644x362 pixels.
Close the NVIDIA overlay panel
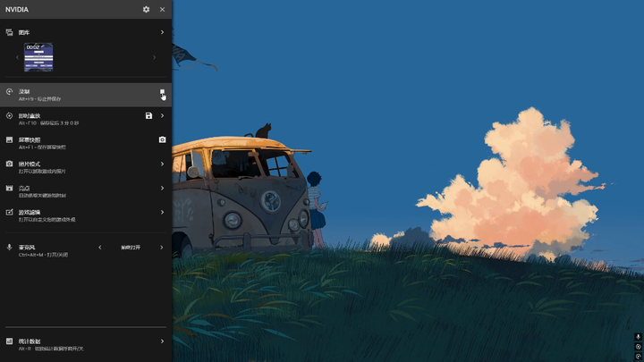pyautogui.click(x=162, y=10)
